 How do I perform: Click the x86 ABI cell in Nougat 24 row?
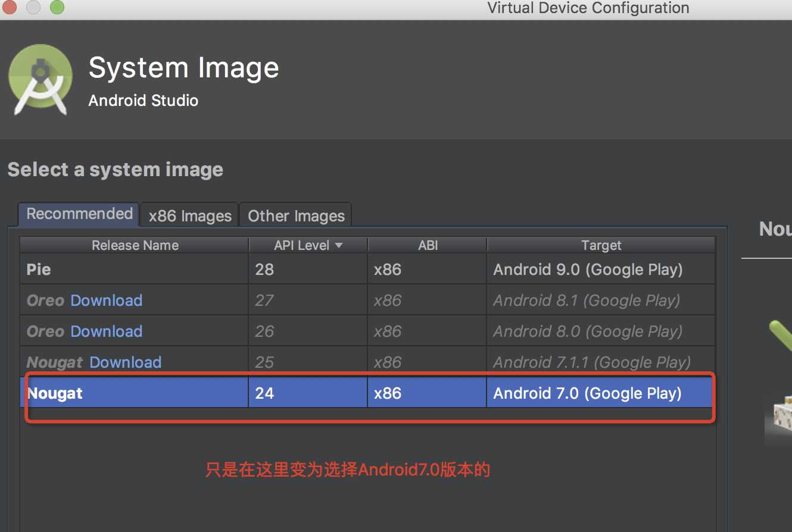tap(428, 393)
